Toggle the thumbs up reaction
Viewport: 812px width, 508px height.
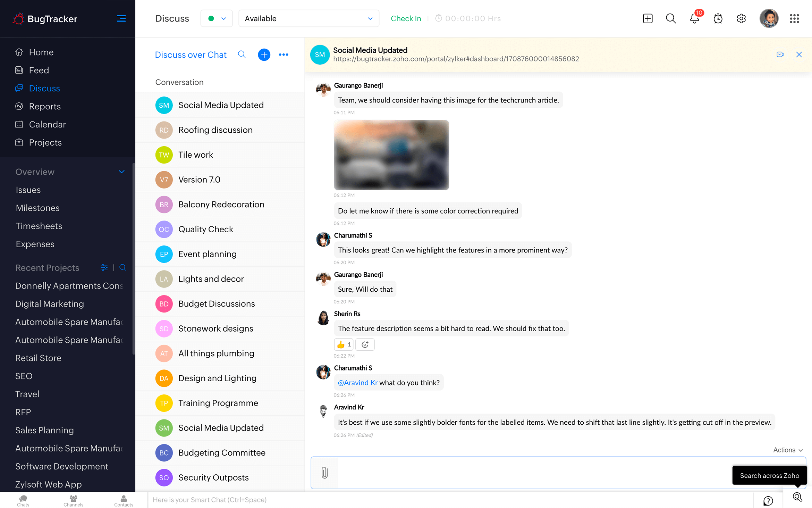[x=344, y=344]
